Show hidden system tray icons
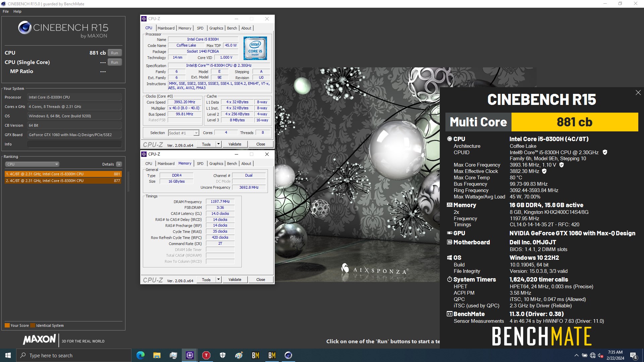The image size is (644, 362). coord(576,355)
